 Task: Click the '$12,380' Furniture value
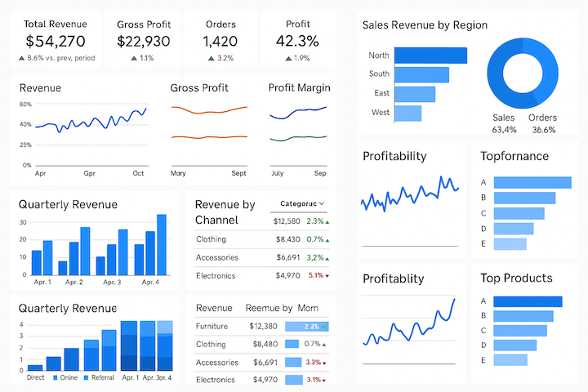point(263,327)
